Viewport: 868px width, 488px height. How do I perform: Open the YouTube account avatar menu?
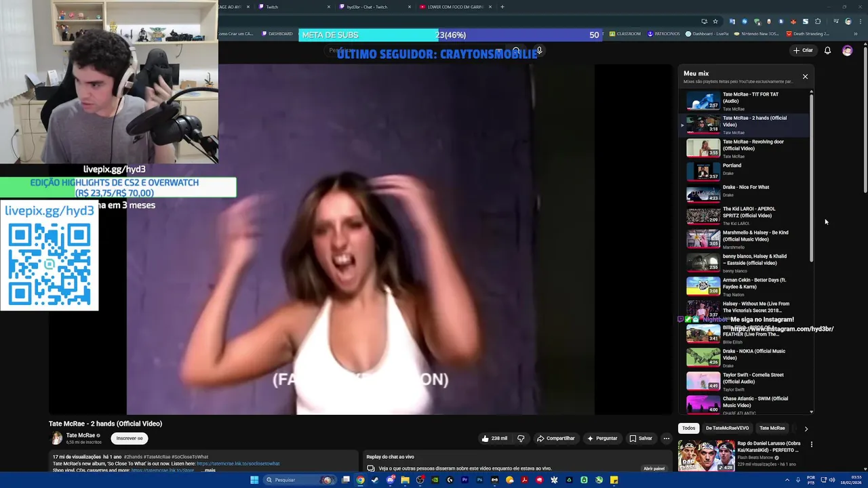(x=847, y=50)
